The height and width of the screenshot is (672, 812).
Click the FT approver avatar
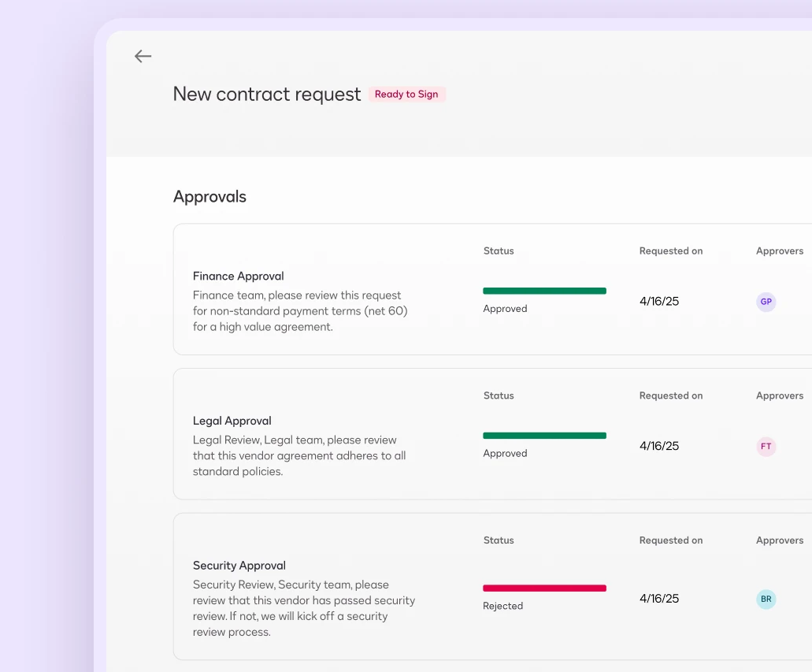pos(766,446)
